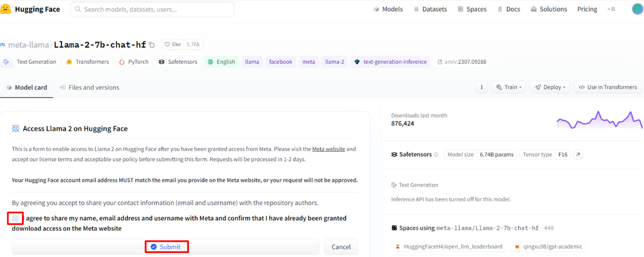Copy model name using the copy icon

(x=152, y=45)
